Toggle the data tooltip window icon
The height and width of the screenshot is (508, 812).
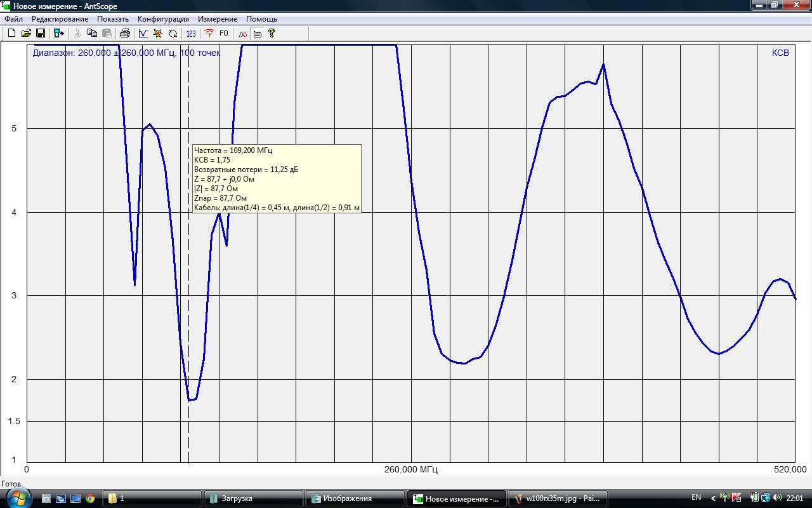point(257,33)
